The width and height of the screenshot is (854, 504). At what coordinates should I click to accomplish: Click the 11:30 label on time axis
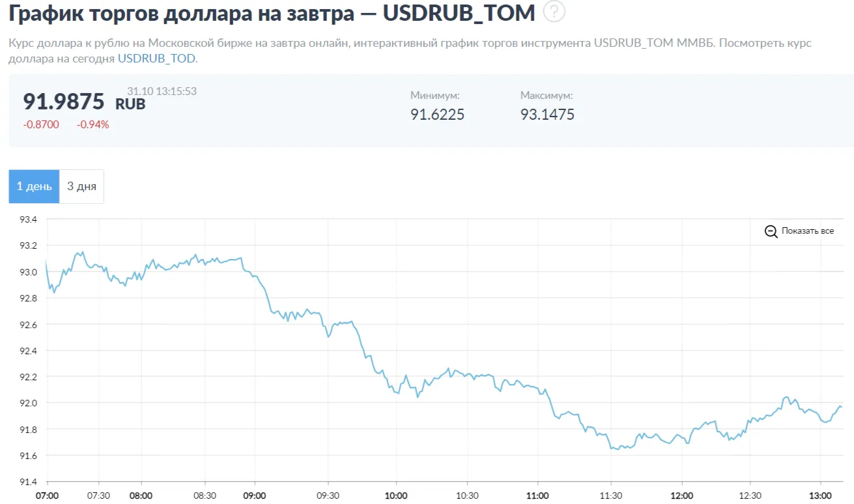[610, 496]
